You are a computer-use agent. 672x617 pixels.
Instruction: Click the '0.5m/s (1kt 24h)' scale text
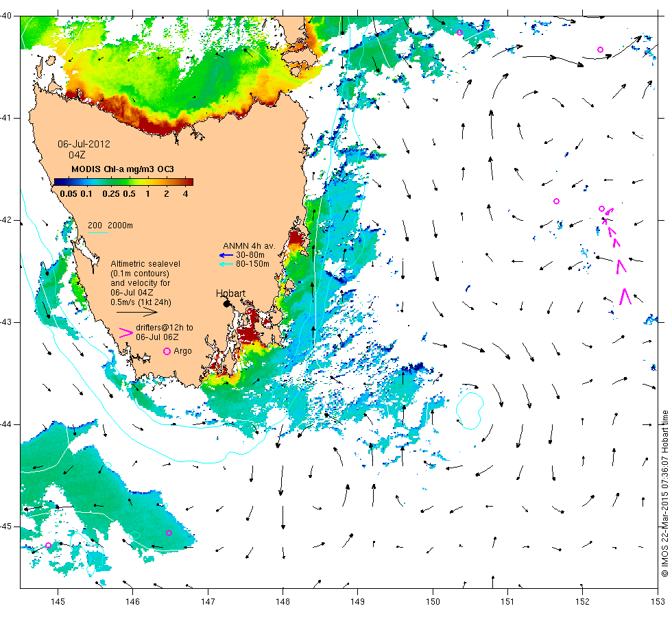click(x=141, y=302)
